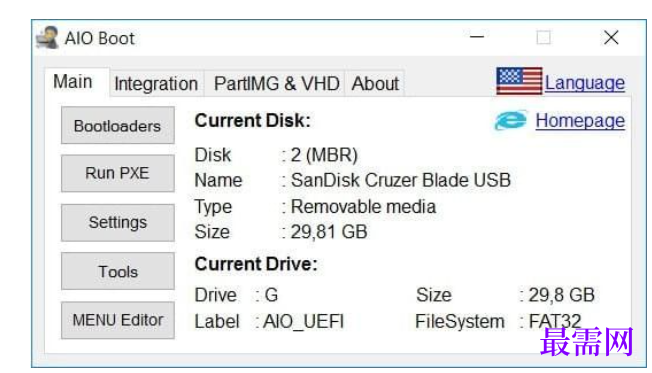The width and height of the screenshot is (652, 373).
Task: Click the Internet Explorer homepage icon
Action: 511,121
